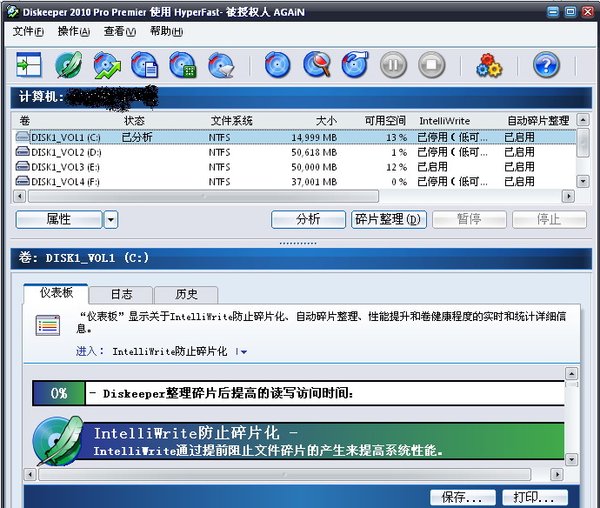The image size is (600, 508).
Task: Select the DISK1_VOL1 (C:) volume row
Action: point(294,137)
